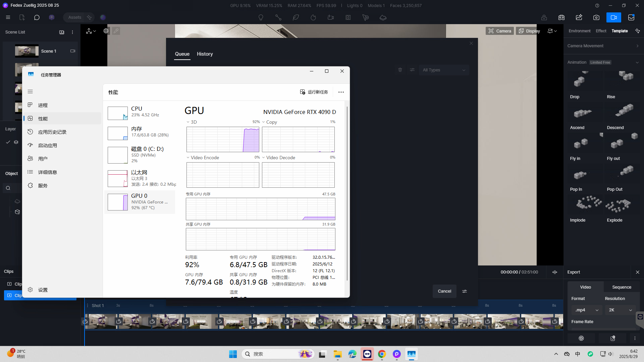Select the lightbulb light tool icon
The height and width of the screenshot is (362, 644).
point(261,17)
